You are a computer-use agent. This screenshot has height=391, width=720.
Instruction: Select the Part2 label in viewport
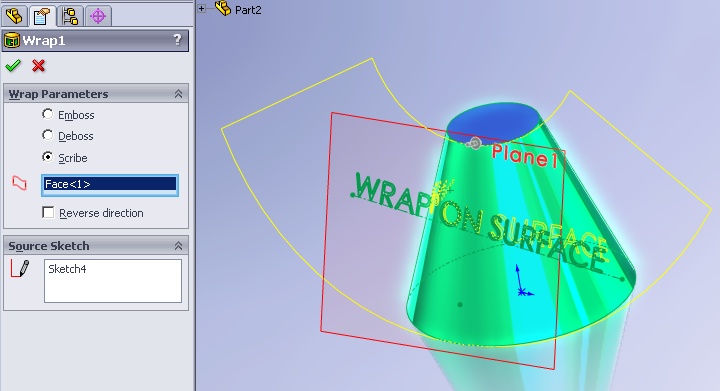click(248, 10)
